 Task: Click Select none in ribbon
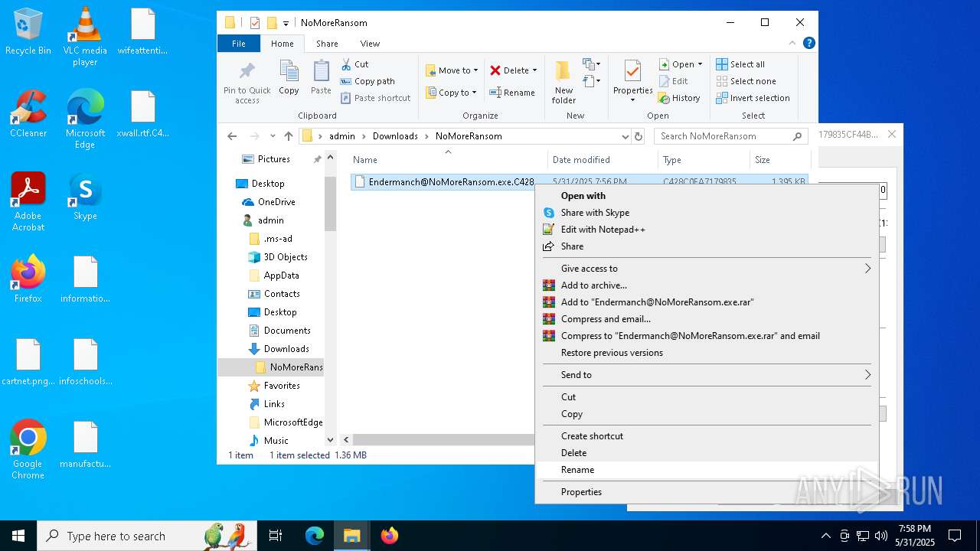point(746,81)
